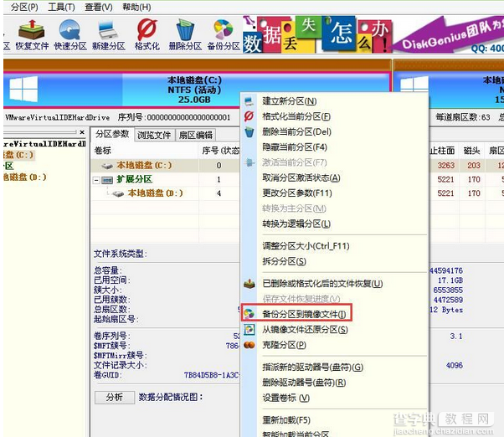
Task: Click the recovery icon beside 已删除或格式化后的文件恢复
Action: click(249, 284)
